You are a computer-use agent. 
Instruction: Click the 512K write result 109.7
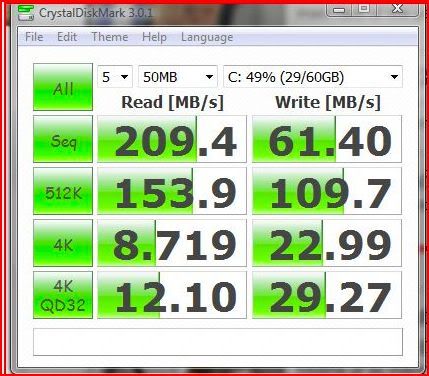(327, 191)
